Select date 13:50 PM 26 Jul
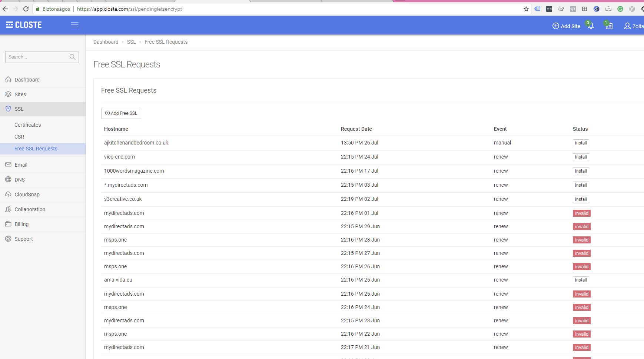Image resolution: width=644 pixels, height=359 pixels. coord(359,143)
